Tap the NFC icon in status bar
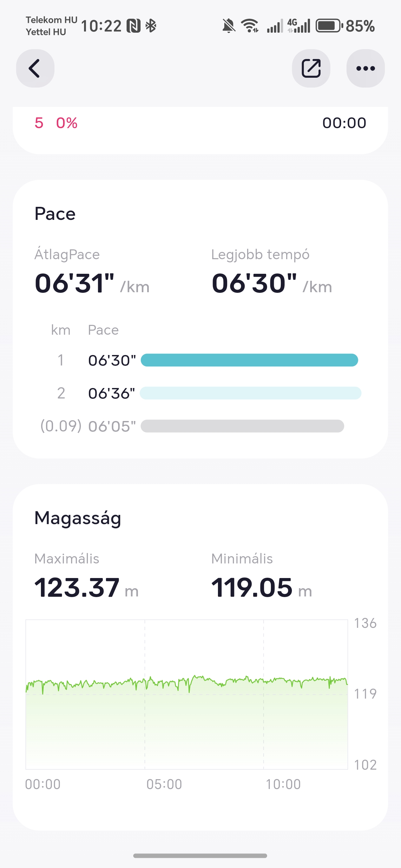Image resolution: width=401 pixels, height=868 pixels. 134,26
